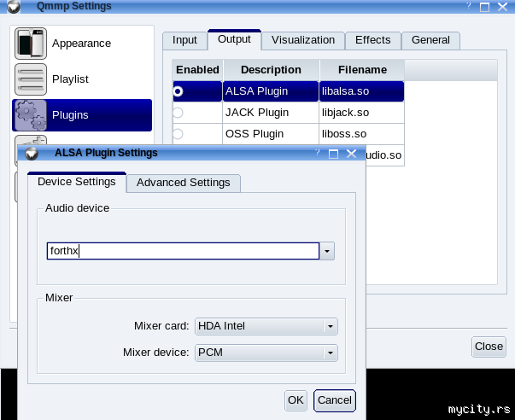Switch to the Output tab
The image size is (515, 420).
coord(234,39)
